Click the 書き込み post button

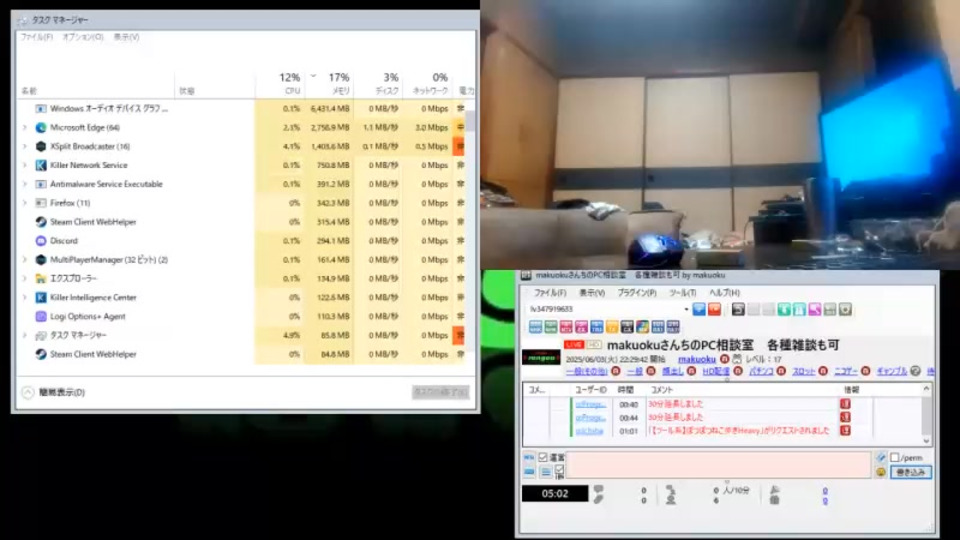(x=911, y=473)
